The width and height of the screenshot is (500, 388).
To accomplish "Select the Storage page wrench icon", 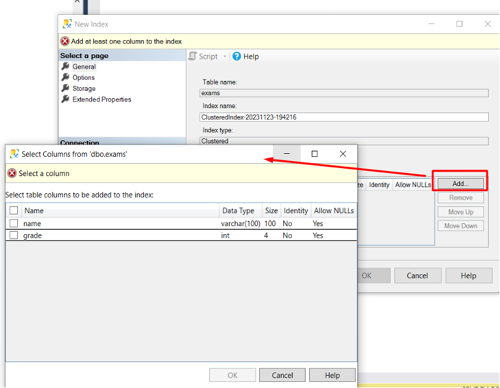I will pos(65,88).
